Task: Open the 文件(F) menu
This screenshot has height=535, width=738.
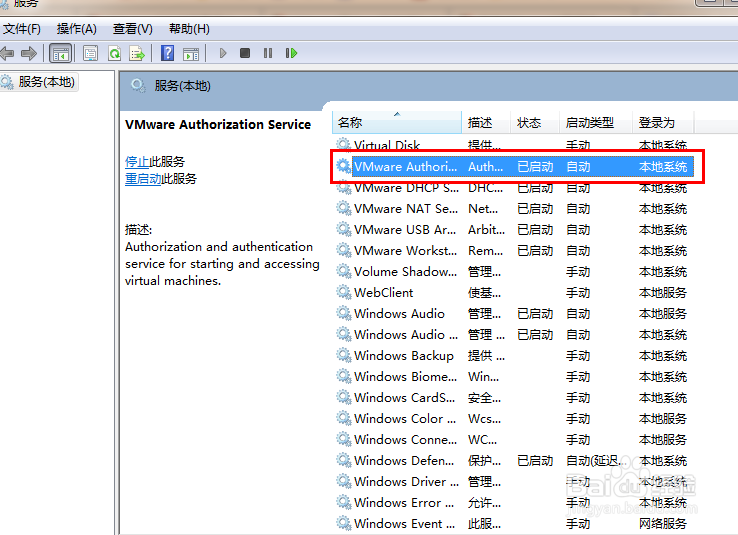Action: [22, 29]
